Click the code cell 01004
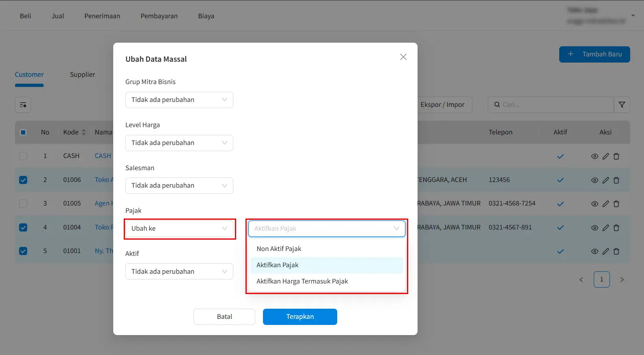This screenshot has height=355, width=644. (72, 227)
